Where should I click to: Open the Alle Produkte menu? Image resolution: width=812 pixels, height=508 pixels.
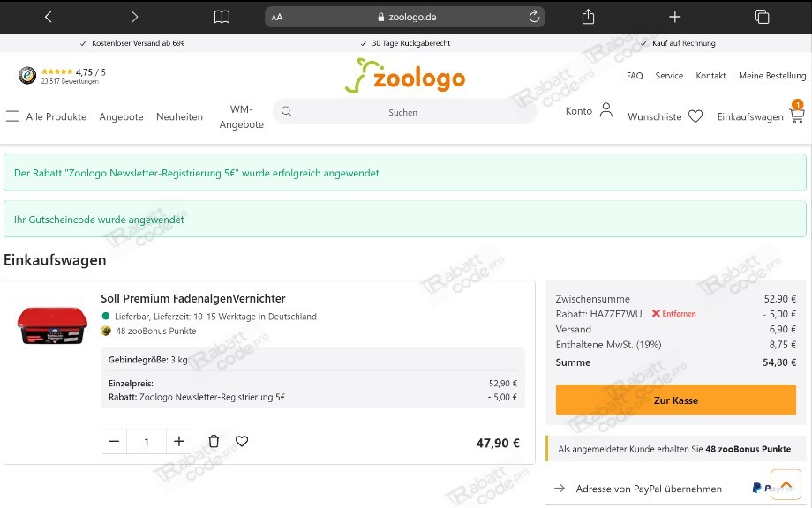[x=56, y=116]
